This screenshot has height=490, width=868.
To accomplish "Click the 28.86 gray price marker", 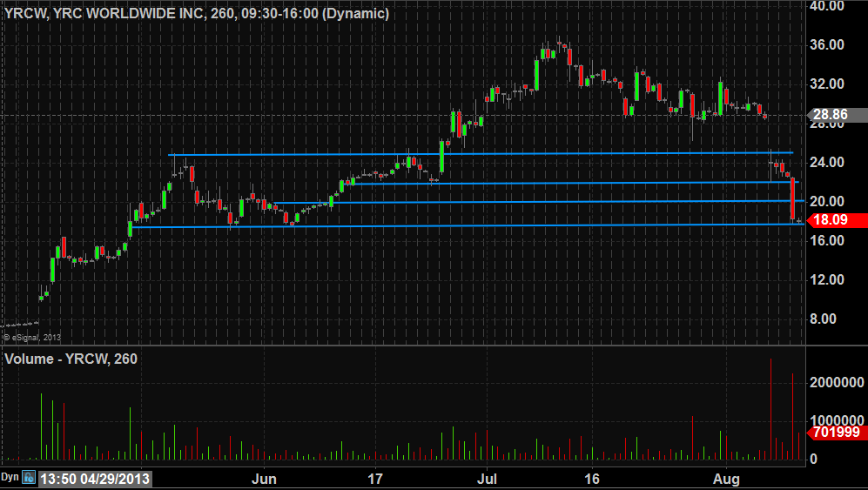I will coord(837,115).
